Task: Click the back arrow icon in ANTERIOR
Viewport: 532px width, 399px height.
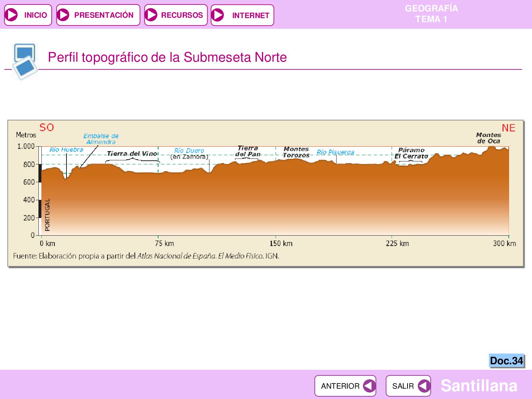Action: (x=369, y=386)
